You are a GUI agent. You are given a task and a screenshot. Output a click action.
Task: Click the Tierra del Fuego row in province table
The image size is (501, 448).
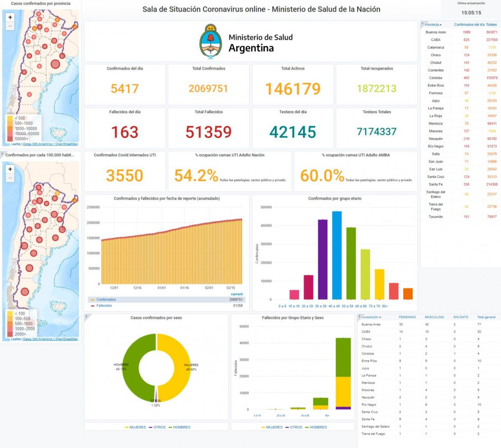(460, 207)
